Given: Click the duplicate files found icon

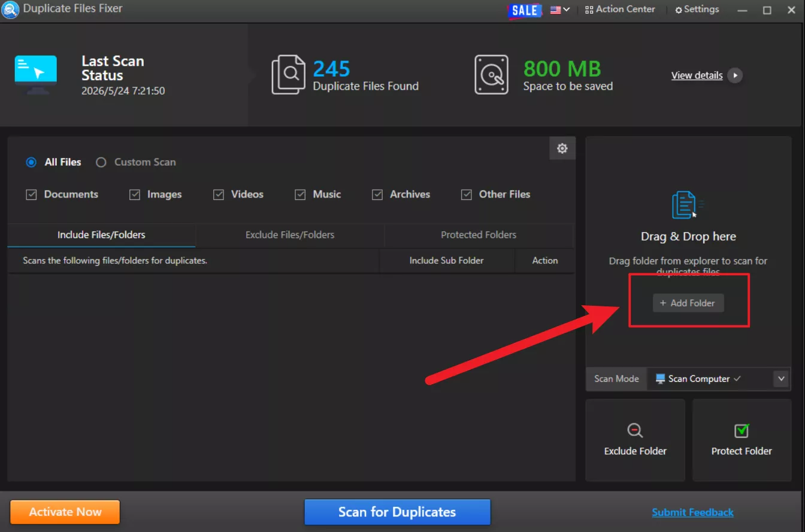Looking at the screenshot, I should (x=288, y=75).
